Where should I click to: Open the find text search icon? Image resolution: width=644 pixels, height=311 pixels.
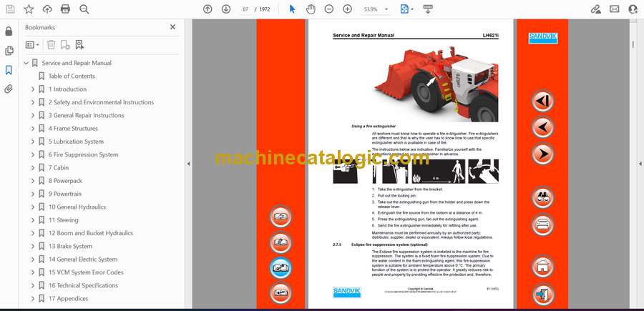pos(84,9)
